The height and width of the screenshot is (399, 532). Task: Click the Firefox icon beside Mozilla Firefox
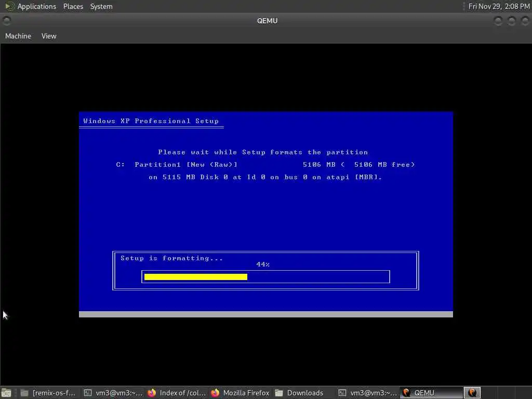pyautogui.click(x=215, y=393)
